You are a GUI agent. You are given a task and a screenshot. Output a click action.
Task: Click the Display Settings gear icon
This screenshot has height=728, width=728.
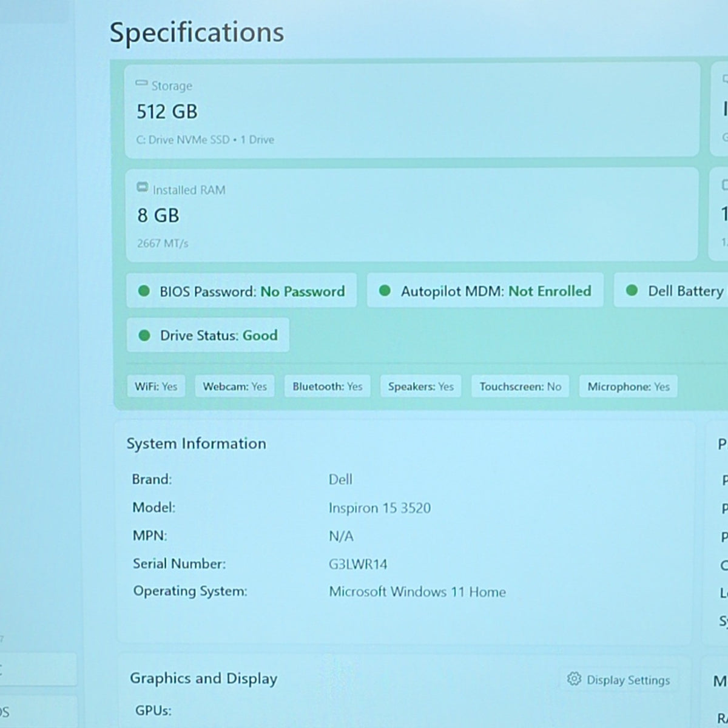point(574,679)
